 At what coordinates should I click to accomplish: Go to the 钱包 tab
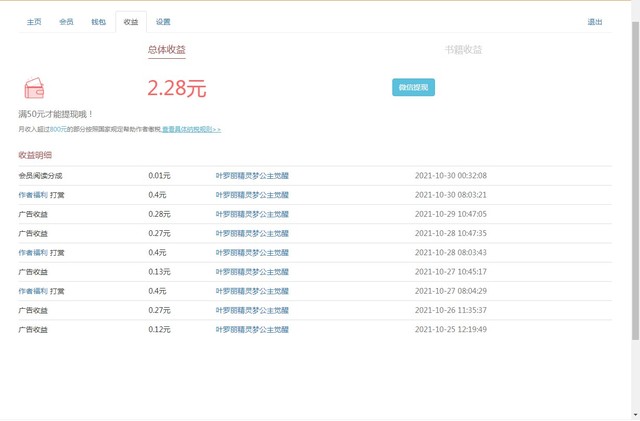98,21
